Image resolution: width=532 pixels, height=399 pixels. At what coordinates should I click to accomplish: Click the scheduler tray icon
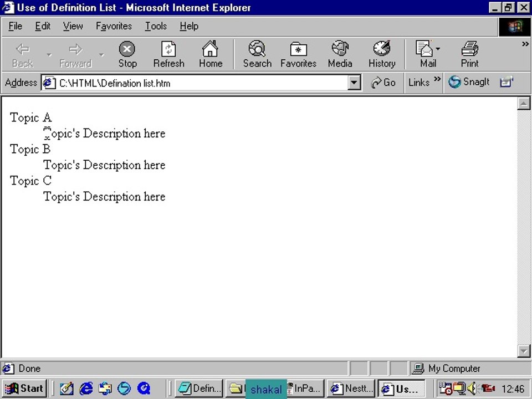(x=445, y=388)
